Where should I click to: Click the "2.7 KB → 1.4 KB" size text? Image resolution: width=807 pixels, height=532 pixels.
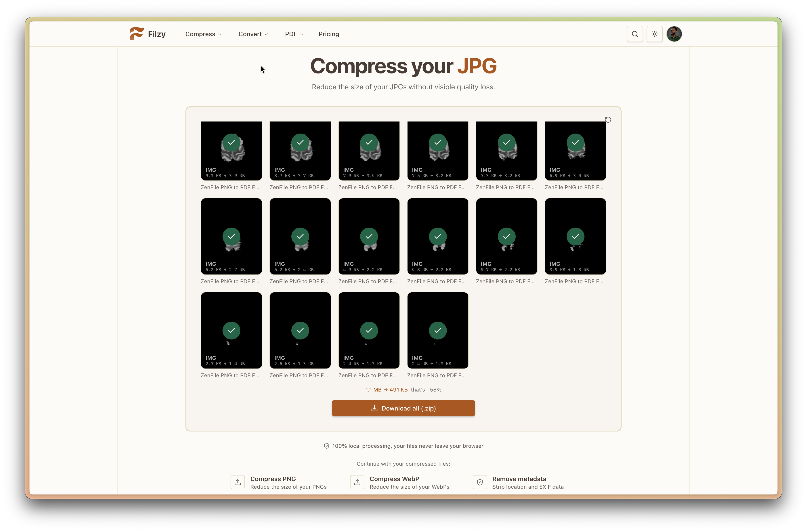point(225,364)
